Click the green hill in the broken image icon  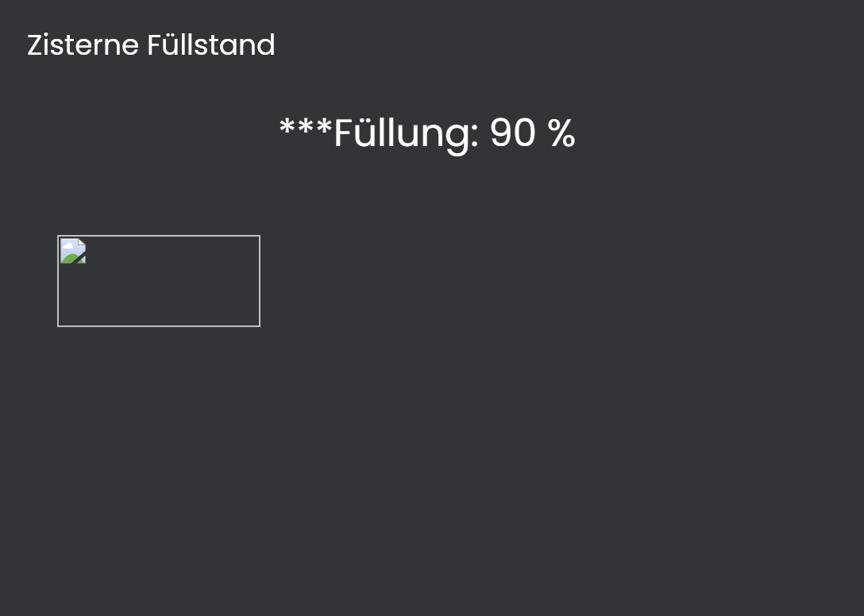(69, 259)
